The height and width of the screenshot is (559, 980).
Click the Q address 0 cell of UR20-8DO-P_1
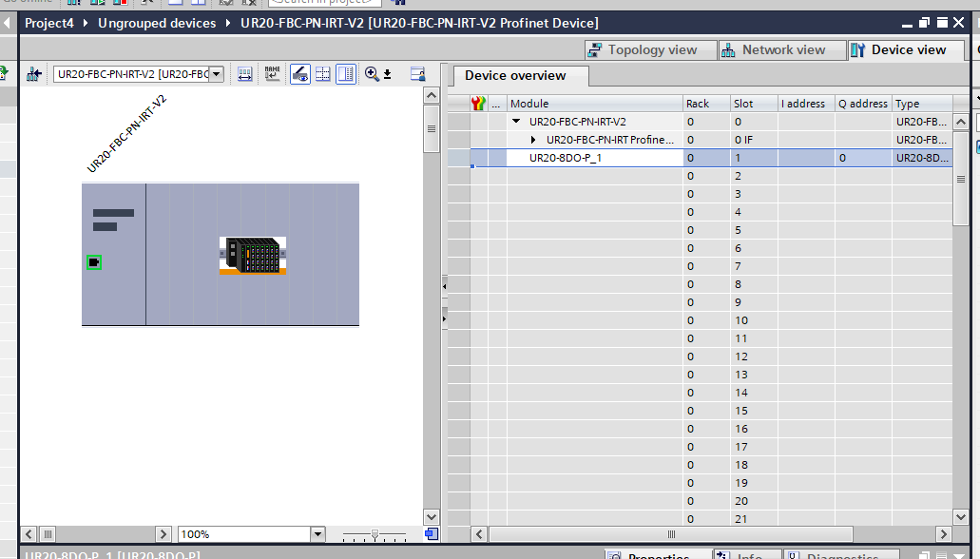863,158
